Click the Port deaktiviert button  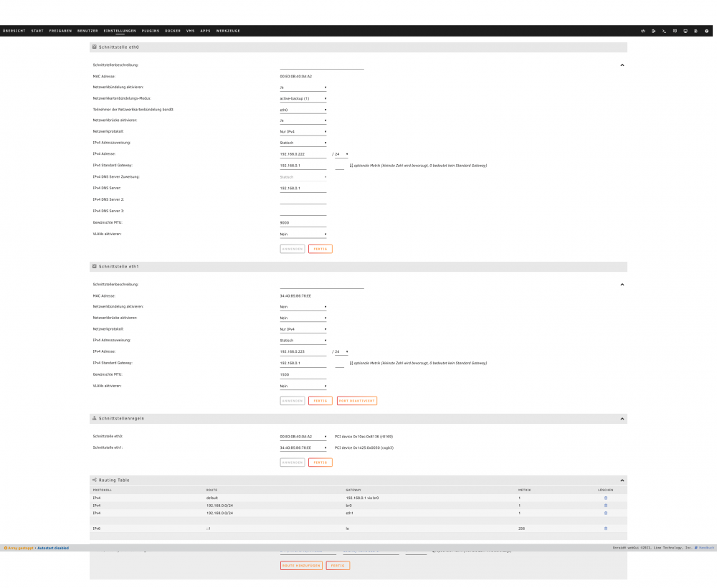(x=356, y=401)
